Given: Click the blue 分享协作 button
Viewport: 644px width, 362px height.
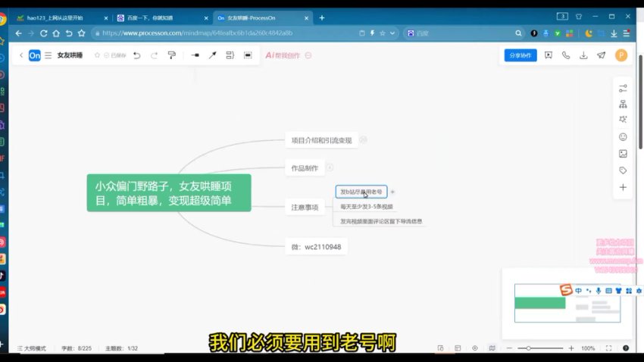Looking at the screenshot, I should [521, 55].
